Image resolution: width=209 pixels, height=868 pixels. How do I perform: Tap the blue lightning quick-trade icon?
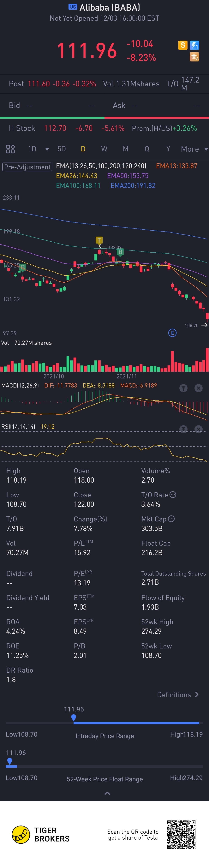click(194, 45)
